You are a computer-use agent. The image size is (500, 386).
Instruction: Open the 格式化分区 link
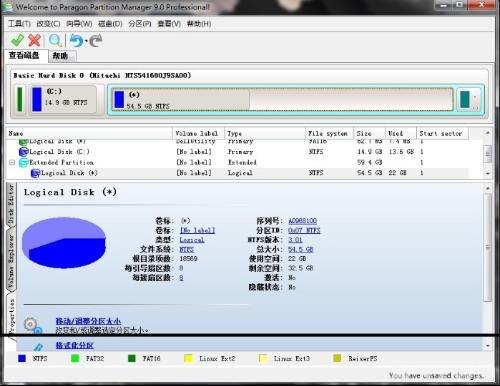click(75, 345)
